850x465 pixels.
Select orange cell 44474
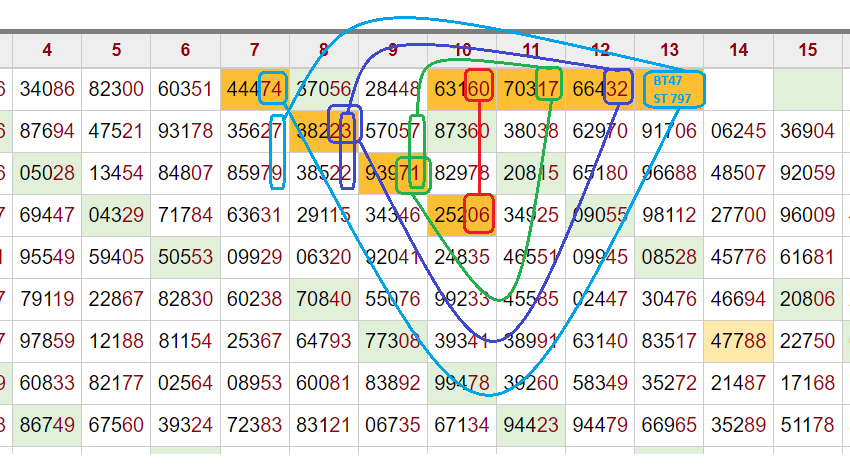click(x=255, y=89)
